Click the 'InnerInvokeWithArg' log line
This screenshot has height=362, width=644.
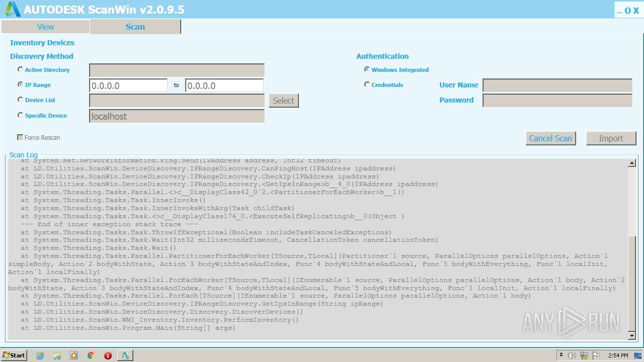[x=157, y=208]
